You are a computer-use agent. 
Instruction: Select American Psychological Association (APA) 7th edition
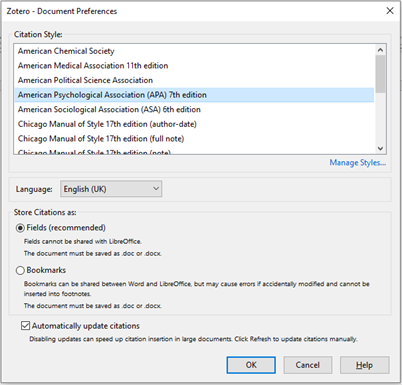tap(194, 95)
